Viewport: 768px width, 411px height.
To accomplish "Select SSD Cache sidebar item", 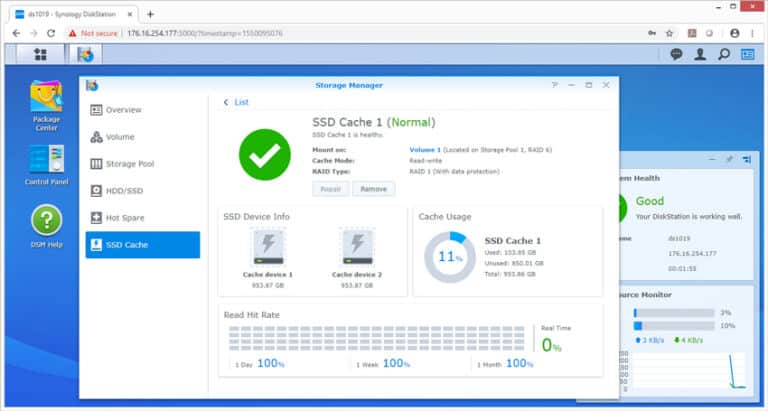I will click(x=143, y=245).
